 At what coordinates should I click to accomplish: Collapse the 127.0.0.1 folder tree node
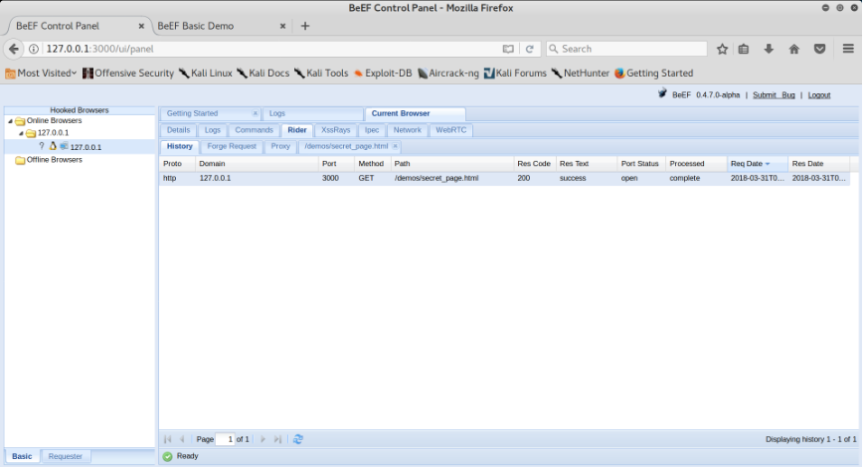[21, 133]
